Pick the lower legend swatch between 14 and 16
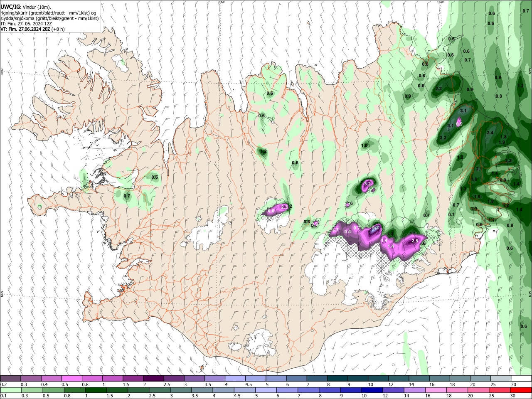Image resolution: width=532 pixels, height=399 pixels. point(414,390)
